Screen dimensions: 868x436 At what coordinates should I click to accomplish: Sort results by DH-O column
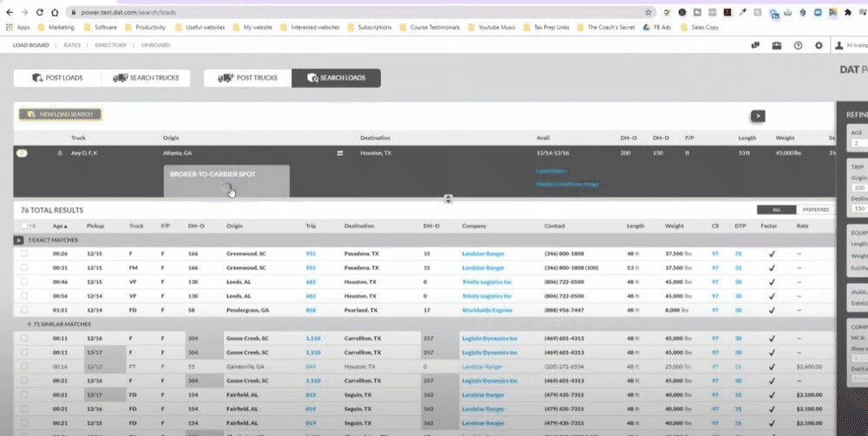click(x=196, y=226)
